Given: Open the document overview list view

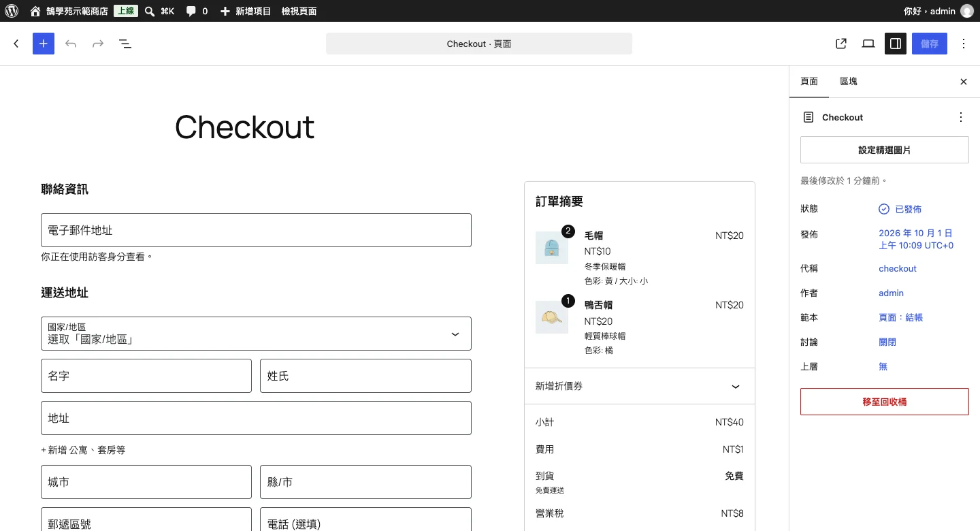Looking at the screenshot, I should (125, 44).
